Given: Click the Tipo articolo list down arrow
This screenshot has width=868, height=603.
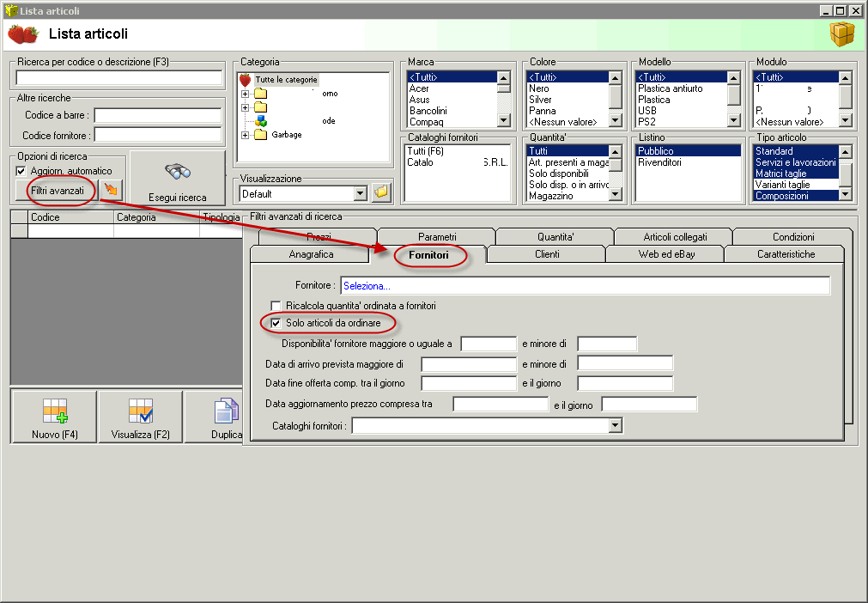Looking at the screenshot, I should [845, 194].
